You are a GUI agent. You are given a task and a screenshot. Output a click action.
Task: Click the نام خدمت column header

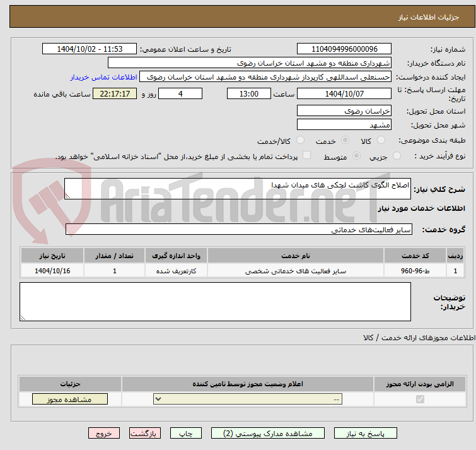[296, 256]
